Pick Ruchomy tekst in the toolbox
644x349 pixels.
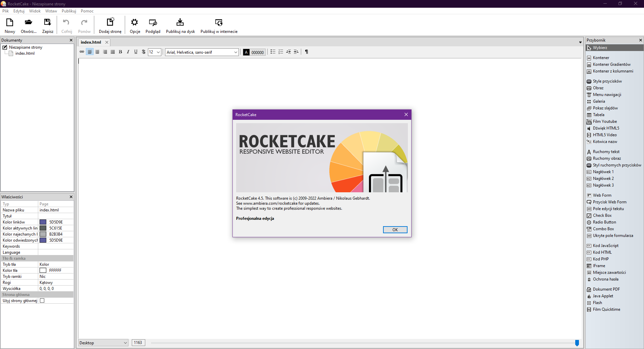click(606, 152)
